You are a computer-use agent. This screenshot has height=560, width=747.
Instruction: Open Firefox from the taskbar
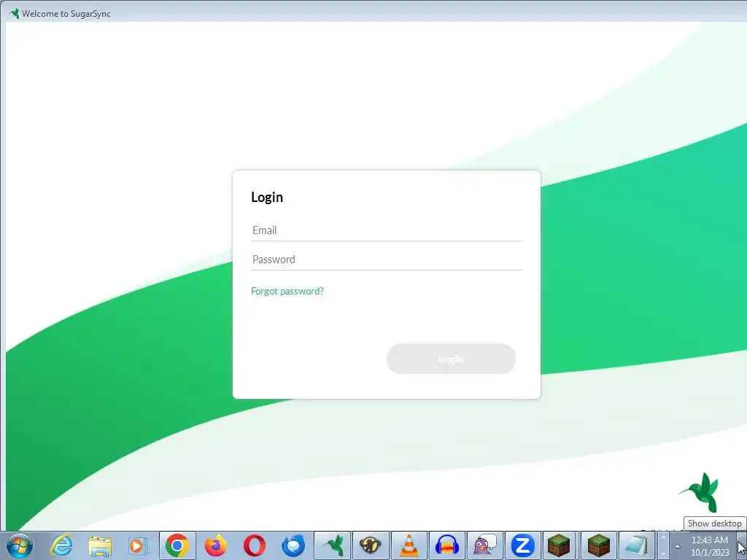coord(216,545)
